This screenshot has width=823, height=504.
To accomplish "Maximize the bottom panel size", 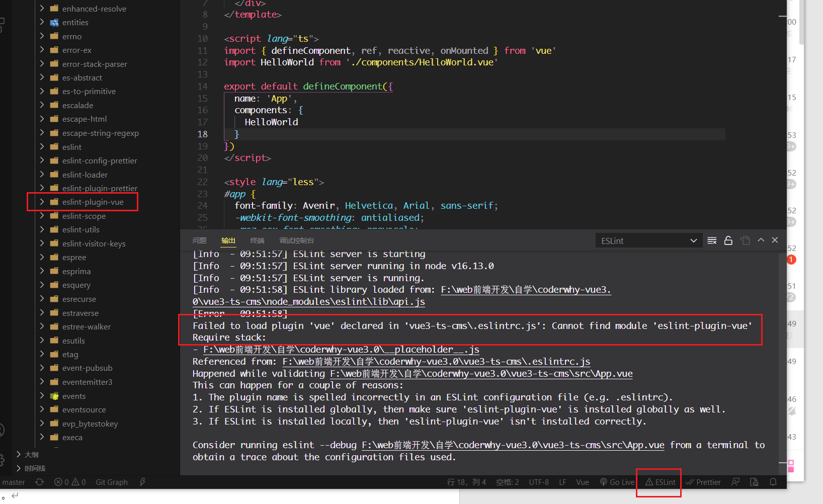I will pos(761,240).
